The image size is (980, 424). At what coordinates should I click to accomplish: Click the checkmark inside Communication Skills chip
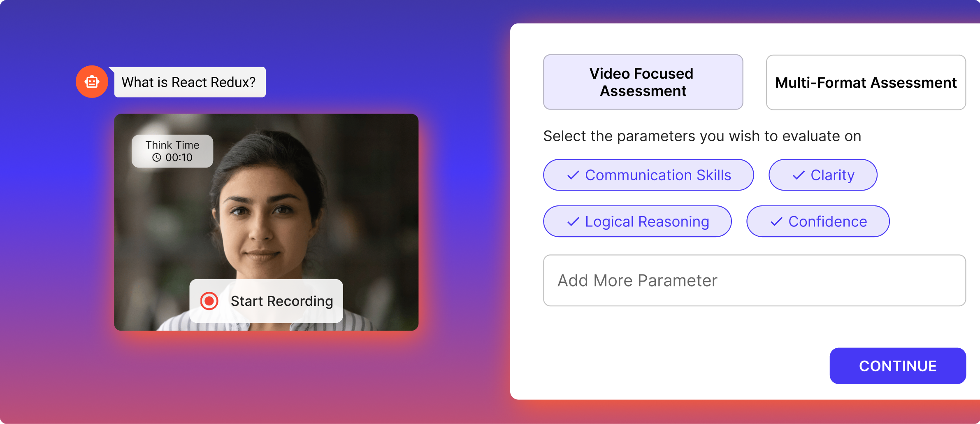[572, 175]
